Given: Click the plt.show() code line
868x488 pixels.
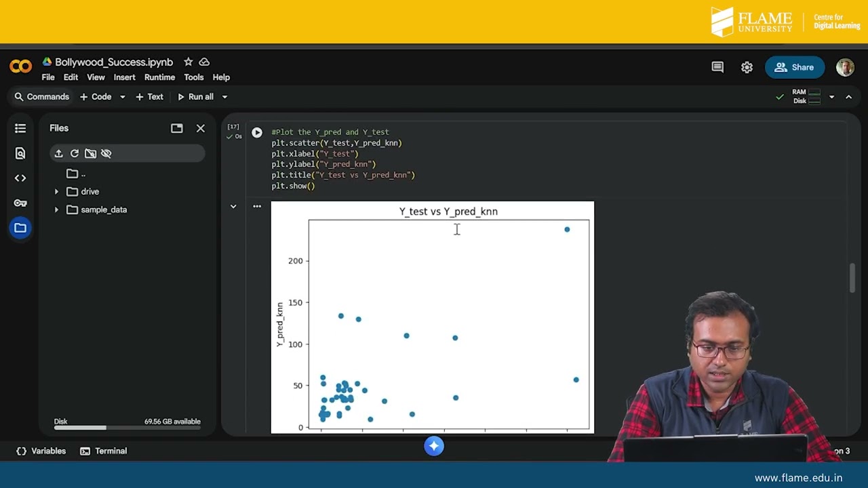Looking at the screenshot, I should tap(293, 186).
